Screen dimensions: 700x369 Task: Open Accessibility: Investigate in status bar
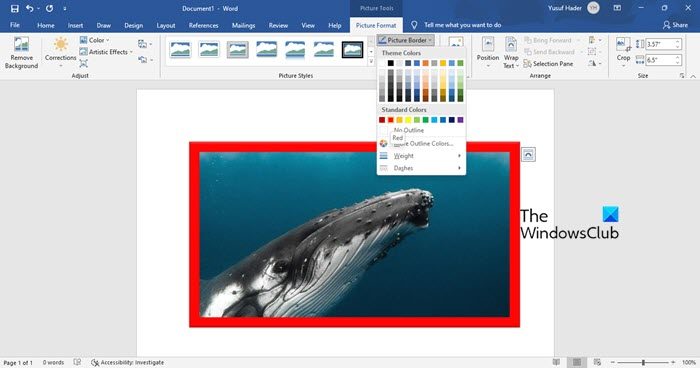point(128,363)
